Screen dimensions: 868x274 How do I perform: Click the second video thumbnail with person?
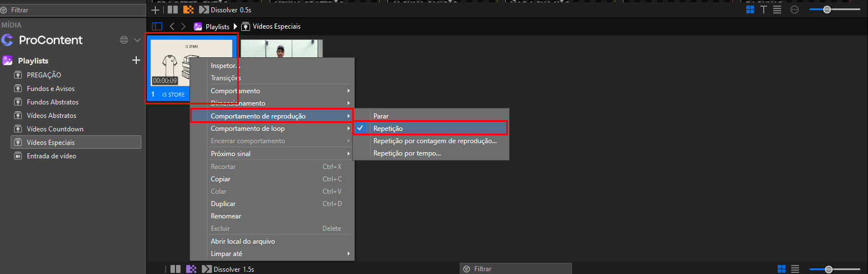pyautogui.click(x=281, y=48)
